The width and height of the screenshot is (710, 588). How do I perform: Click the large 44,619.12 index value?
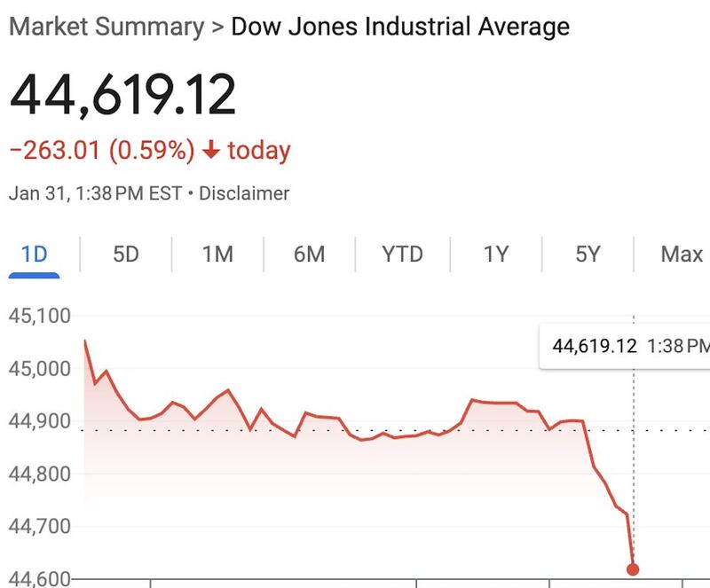point(123,96)
